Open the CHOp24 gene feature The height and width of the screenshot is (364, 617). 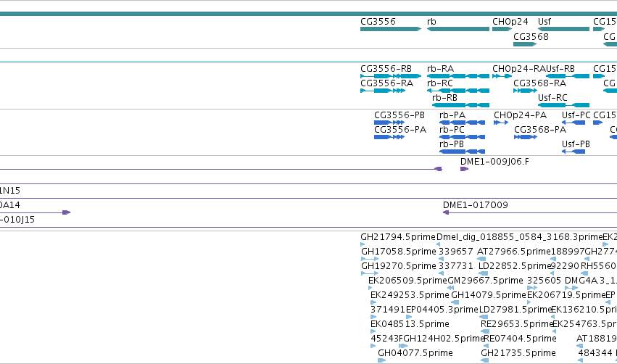(502, 29)
